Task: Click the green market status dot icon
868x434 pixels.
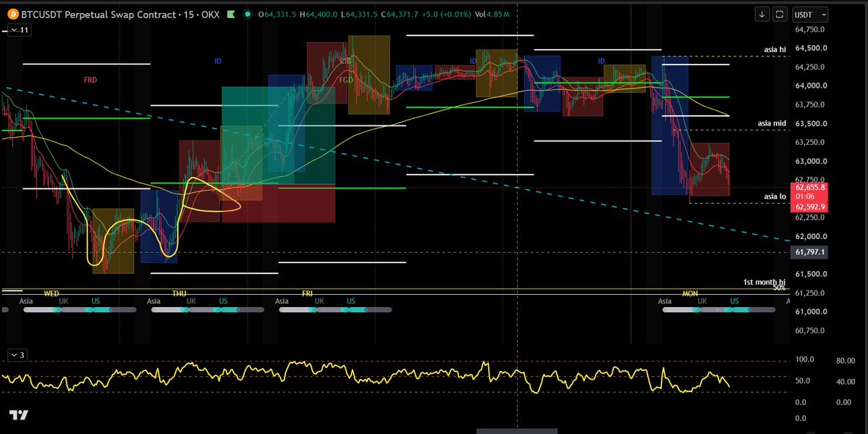Action: [249, 14]
